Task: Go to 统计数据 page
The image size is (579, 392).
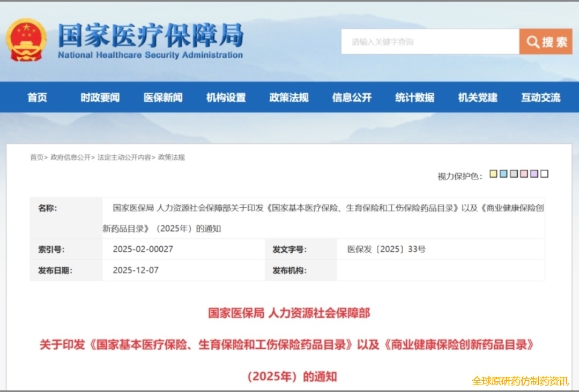Action: [415, 97]
